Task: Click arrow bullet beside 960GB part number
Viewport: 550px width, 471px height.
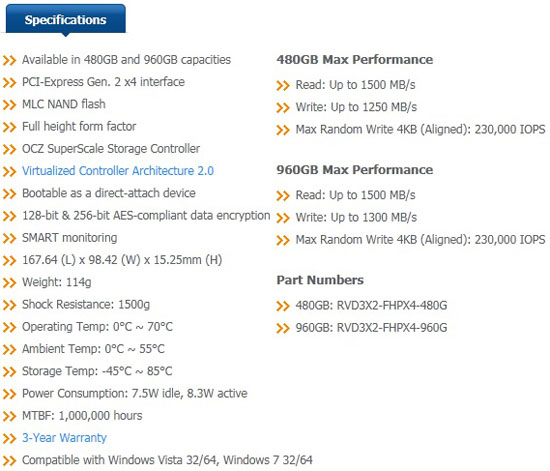Action: (283, 329)
